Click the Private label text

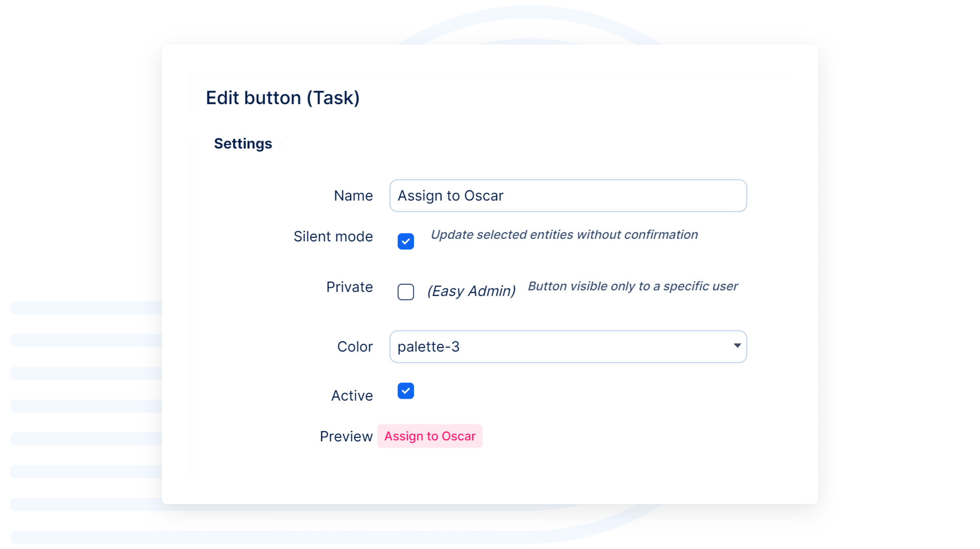(x=350, y=287)
